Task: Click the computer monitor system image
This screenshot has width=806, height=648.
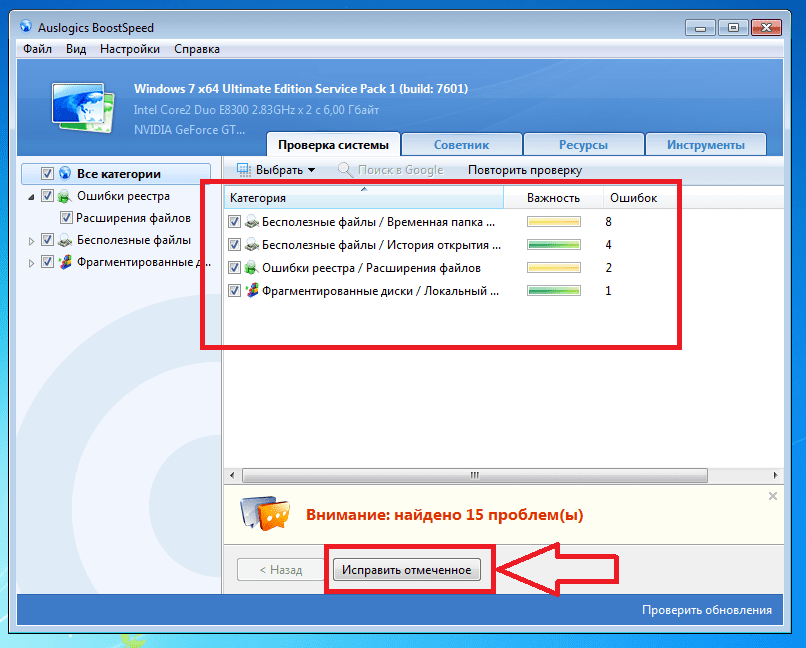Action: (83, 108)
